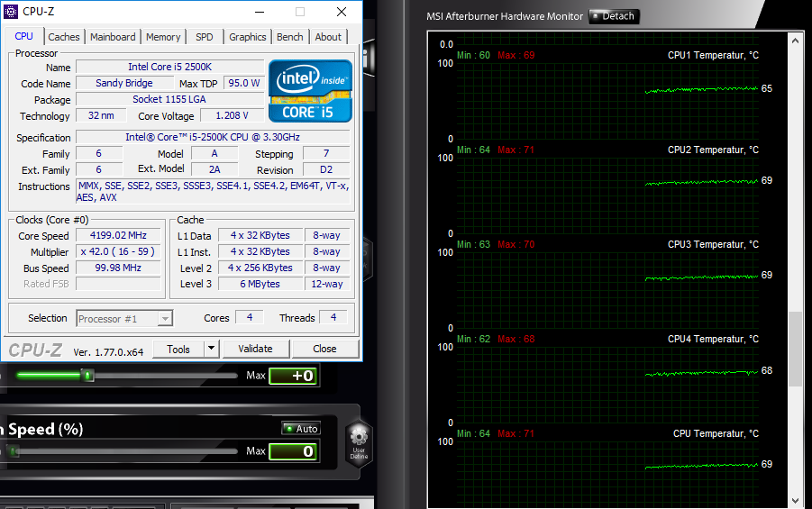
Task: Click the CPU1 Temperatur graph label
Action: pyautogui.click(x=713, y=55)
